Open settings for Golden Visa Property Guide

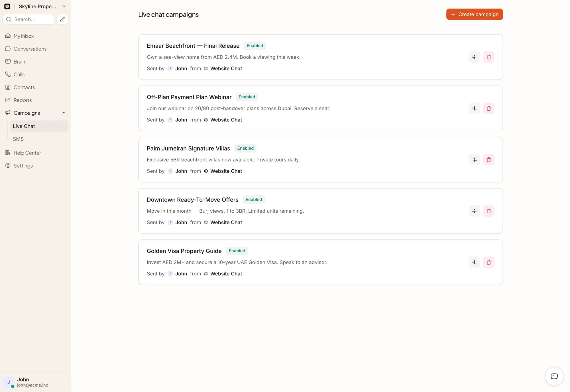click(474, 262)
